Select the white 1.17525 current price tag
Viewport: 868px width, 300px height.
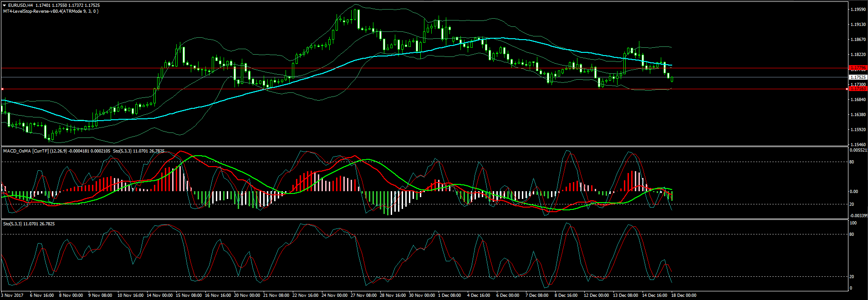pos(858,77)
